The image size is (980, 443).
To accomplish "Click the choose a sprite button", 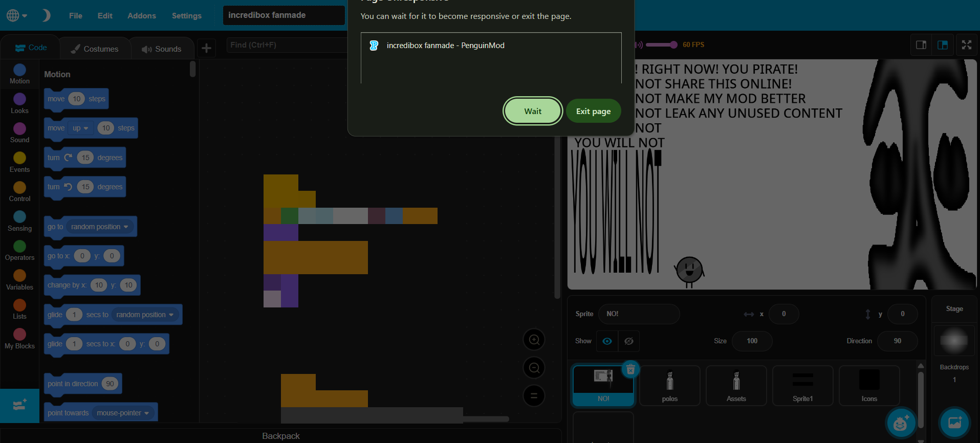I will (901, 423).
